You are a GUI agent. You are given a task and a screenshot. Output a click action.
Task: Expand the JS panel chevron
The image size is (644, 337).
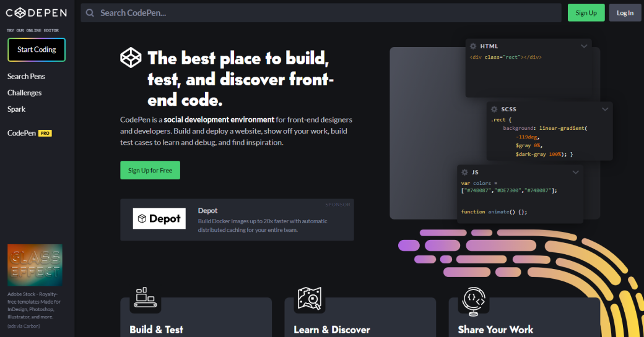point(575,172)
